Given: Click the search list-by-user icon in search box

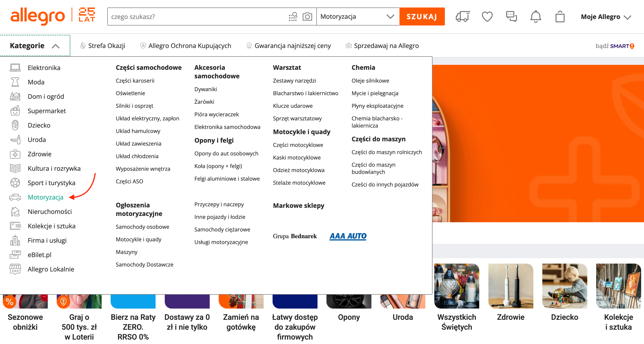Looking at the screenshot, I should pyautogui.click(x=293, y=17).
